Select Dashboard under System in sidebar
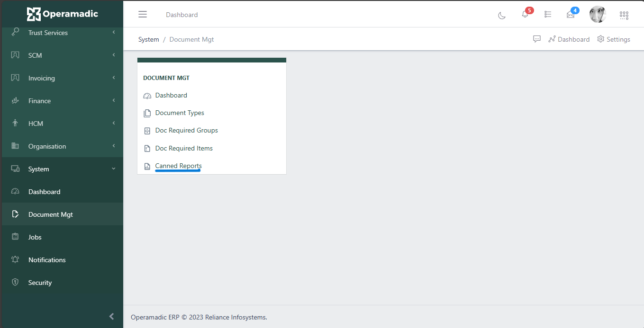 point(63,192)
